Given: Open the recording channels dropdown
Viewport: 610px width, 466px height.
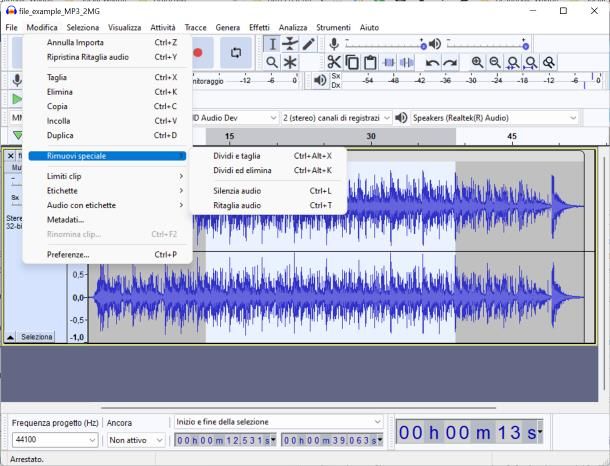Looking at the screenshot, I should (x=336, y=118).
